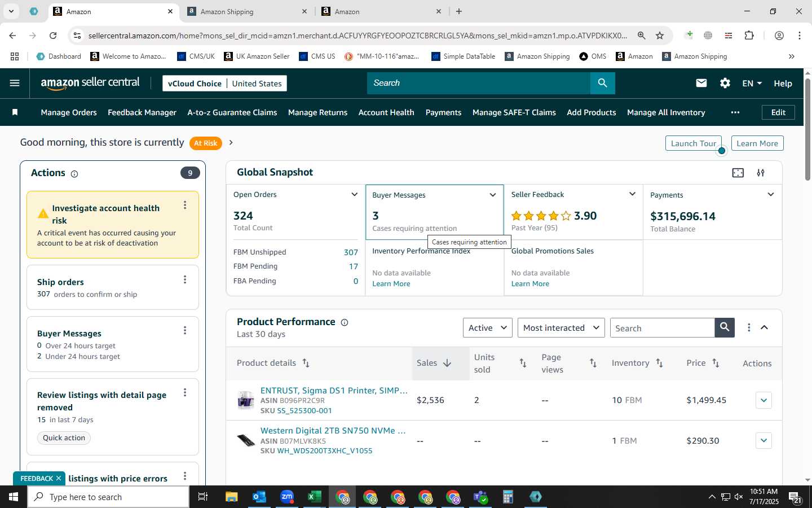The image size is (812, 508).
Task: Sort table by Sales descending arrow
Action: (x=447, y=363)
